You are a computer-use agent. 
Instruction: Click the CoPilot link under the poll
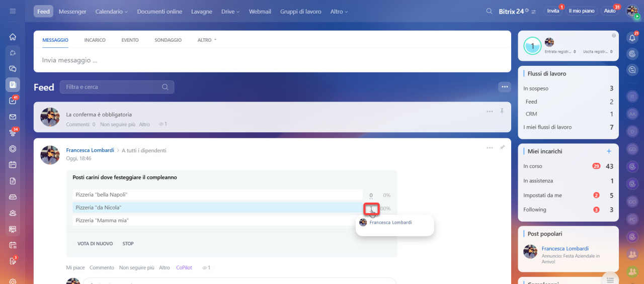184,268
